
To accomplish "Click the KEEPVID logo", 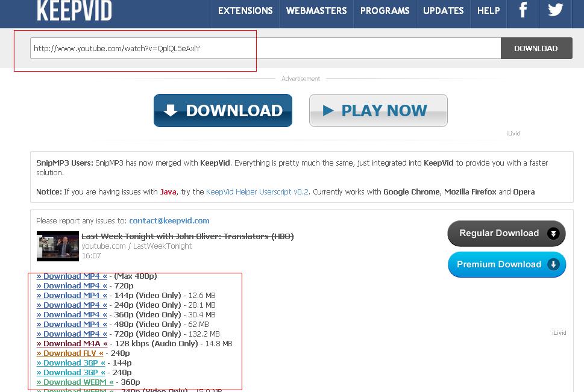I will pos(75,10).
